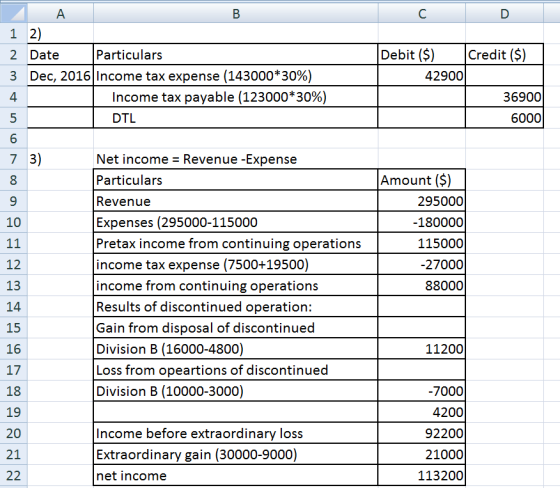Click the select-all corner triangle

14,14
